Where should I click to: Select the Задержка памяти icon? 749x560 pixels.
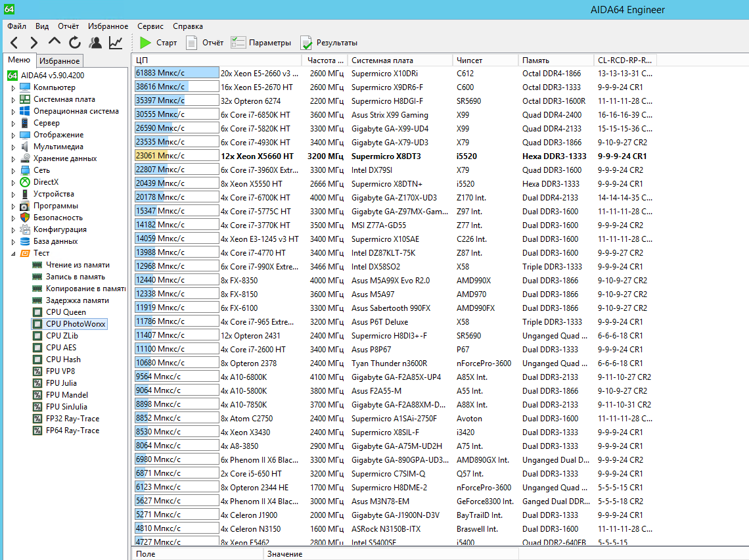click(x=37, y=300)
